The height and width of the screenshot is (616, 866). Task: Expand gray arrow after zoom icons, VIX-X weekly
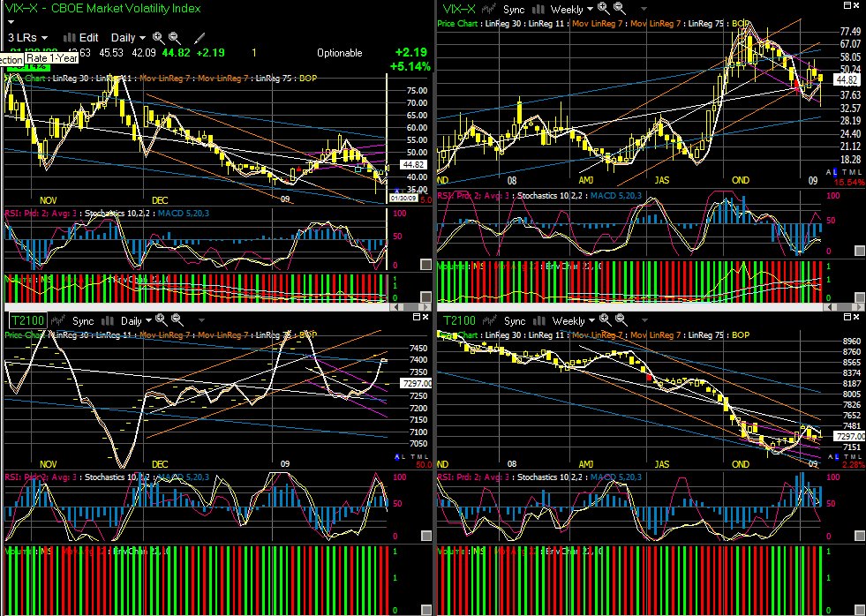644,10
